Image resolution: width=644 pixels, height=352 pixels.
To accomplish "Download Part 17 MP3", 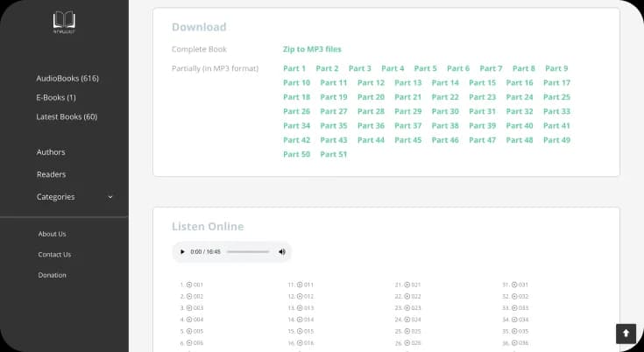I will click(x=557, y=83).
